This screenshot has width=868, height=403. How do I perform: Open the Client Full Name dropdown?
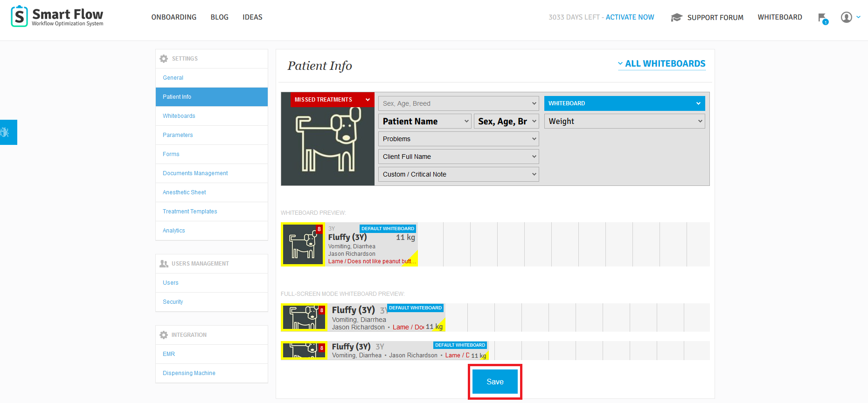[458, 157]
